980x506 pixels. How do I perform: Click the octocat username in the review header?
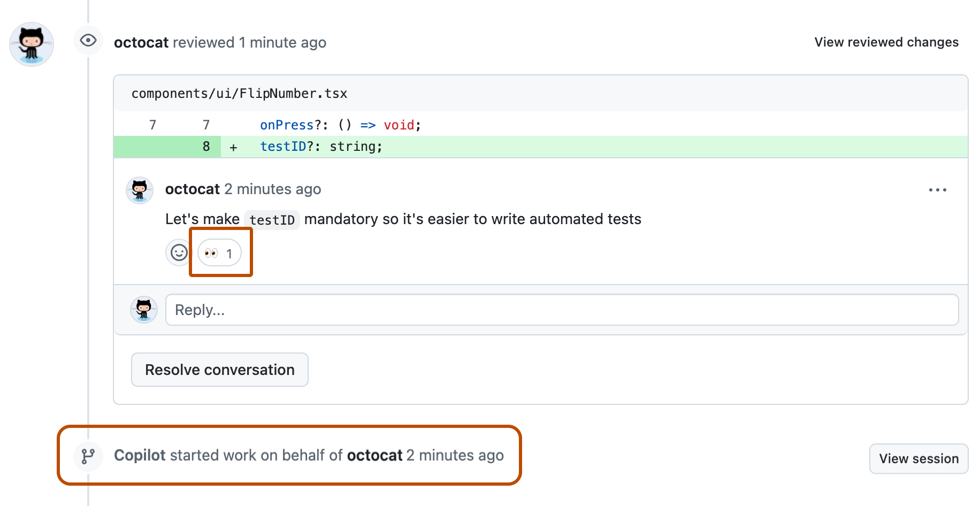tap(141, 42)
